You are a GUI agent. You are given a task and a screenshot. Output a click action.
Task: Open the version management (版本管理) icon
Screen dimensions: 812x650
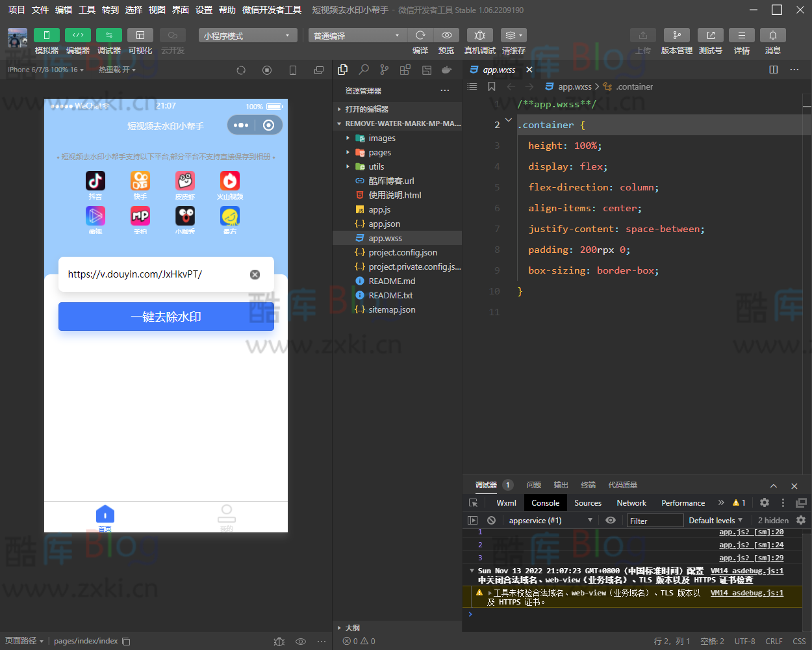click(676, 35)
